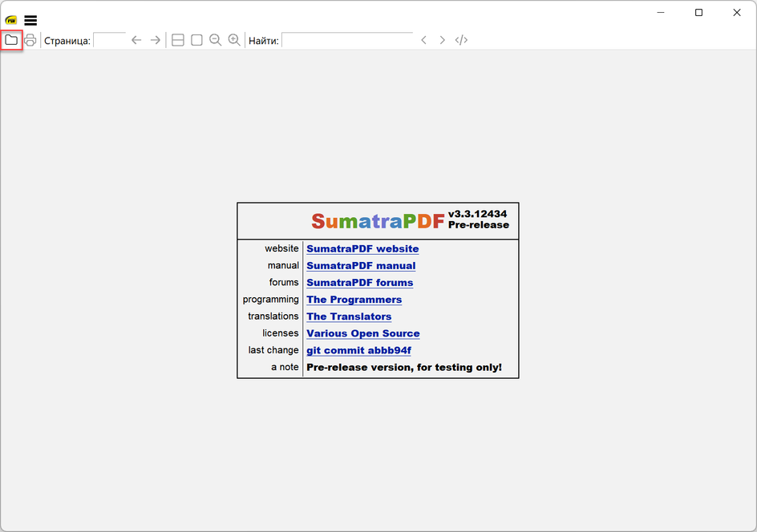Close the SumatraPDF window

click(x=737, y=13)
